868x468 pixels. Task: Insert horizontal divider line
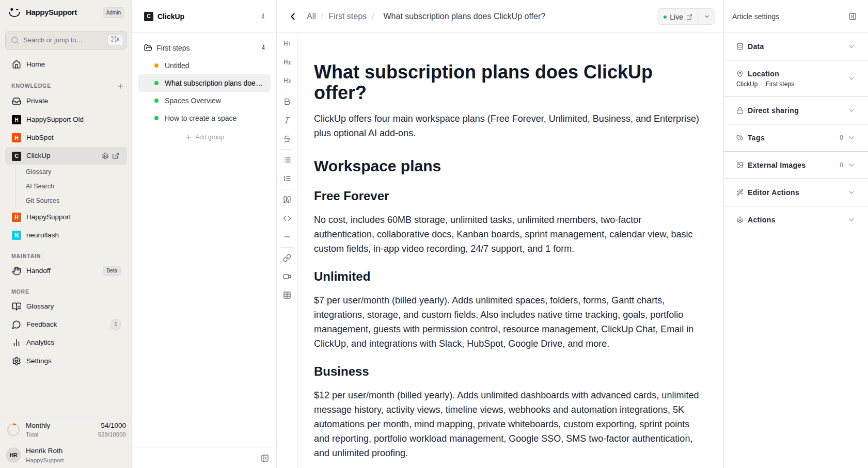287,237
